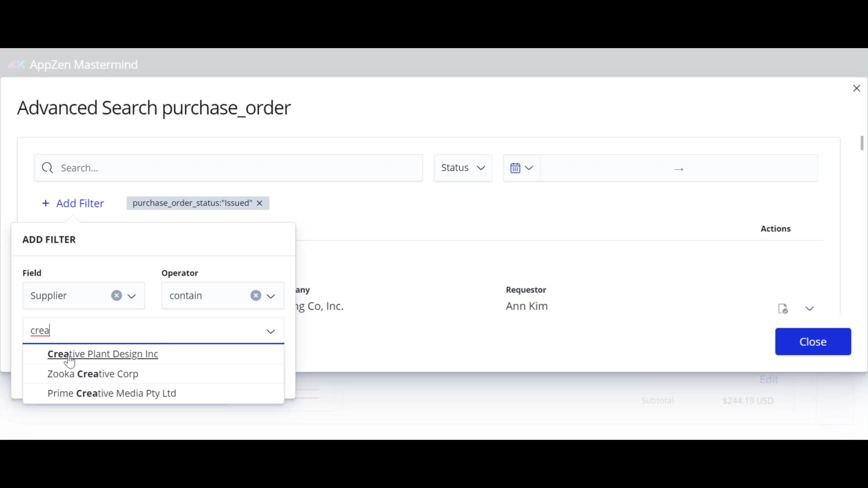Clear the contain operator selection
Image resolution: width=868 pixels, height=488 pixels.
(255, 295)
